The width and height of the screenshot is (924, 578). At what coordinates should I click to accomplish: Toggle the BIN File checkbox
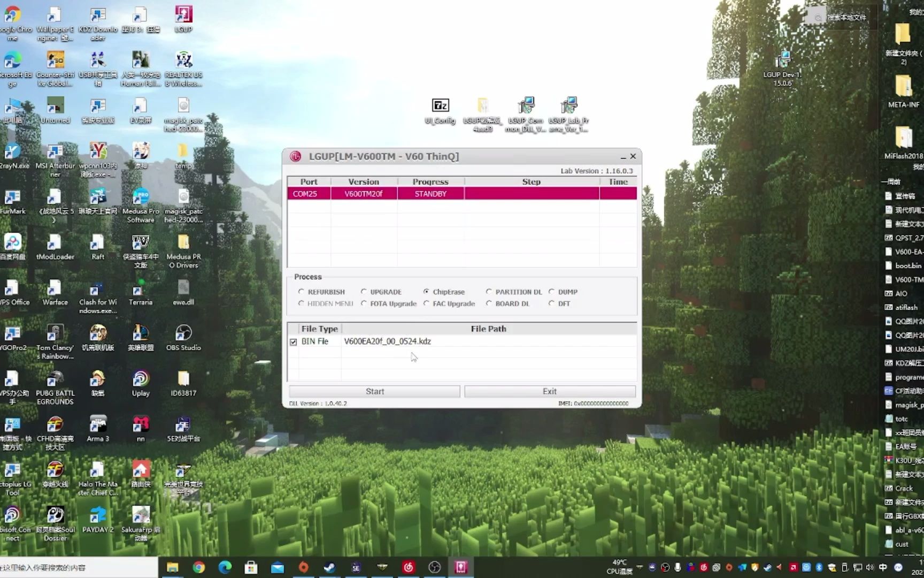pos(293,341)
